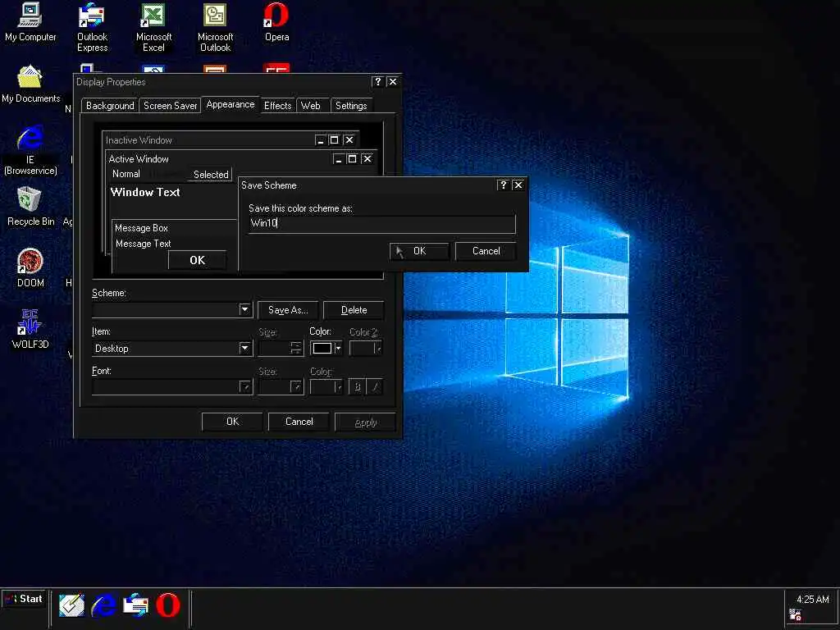Select the WOLF3D desktop shortcut

pyautogui.click(x=30, y=329)
